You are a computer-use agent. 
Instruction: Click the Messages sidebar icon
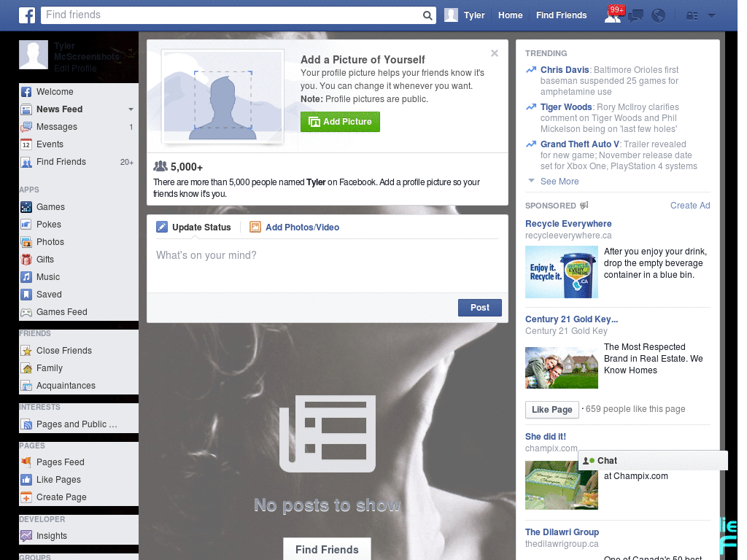pyautogui.click(x=26, y=127)
